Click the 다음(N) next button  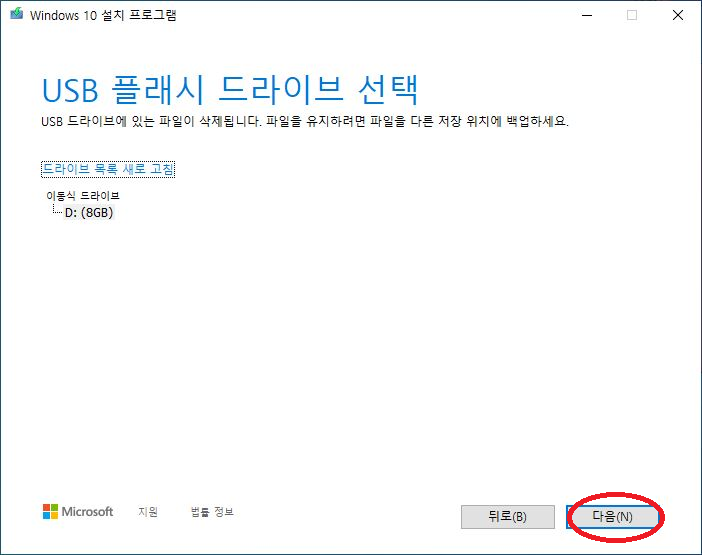pyautogui.click(x=612, y=517)
